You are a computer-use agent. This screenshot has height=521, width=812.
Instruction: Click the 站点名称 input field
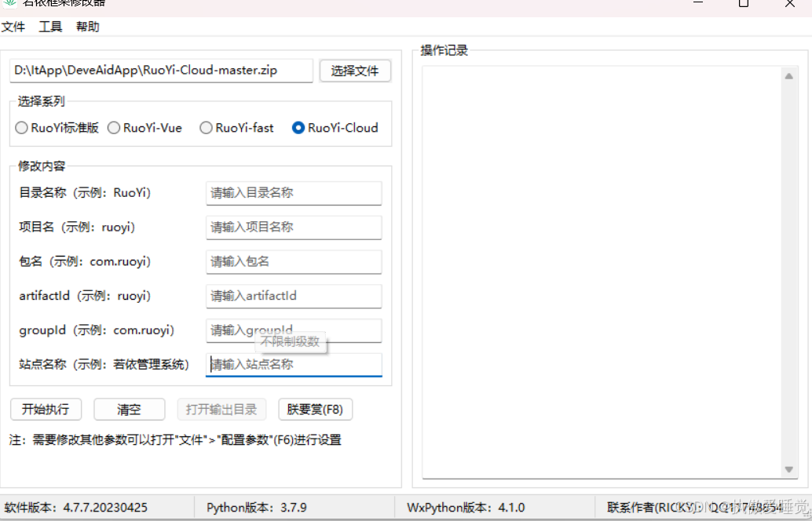pos(294,365)
